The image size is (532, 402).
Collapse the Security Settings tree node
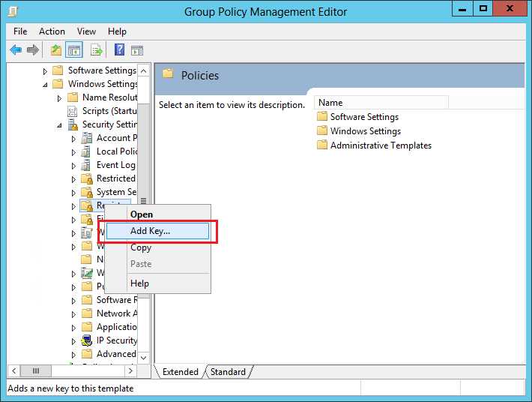tap(59, 126)
